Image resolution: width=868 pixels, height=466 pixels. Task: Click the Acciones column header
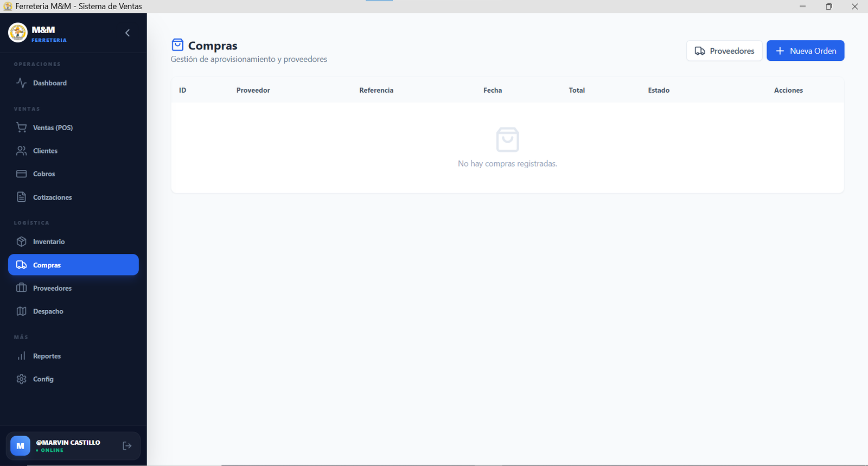pyautogui.click(x=788, y=90)
